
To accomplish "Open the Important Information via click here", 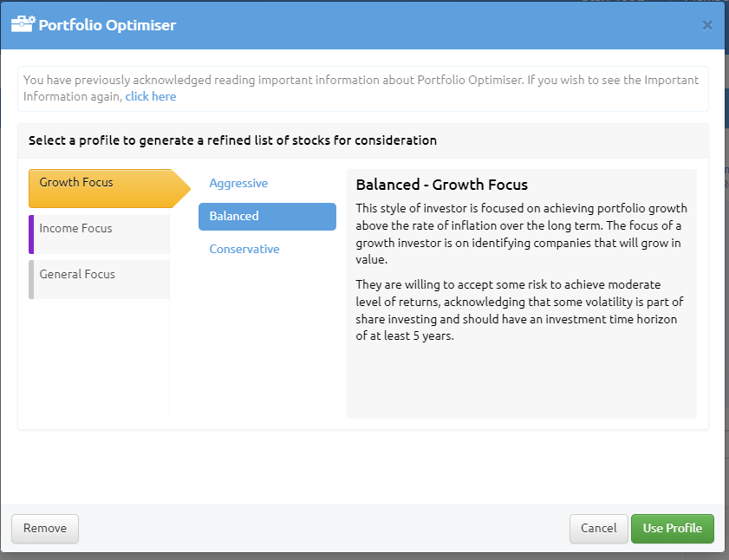I will click(x=151, y=97).
